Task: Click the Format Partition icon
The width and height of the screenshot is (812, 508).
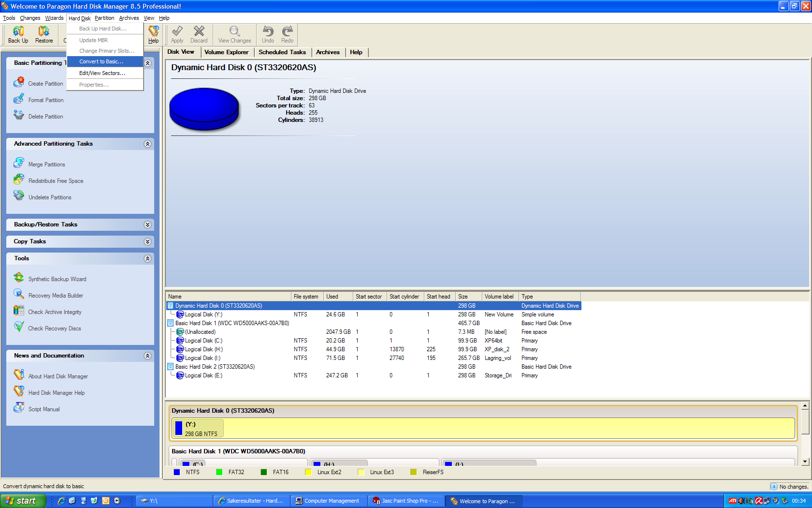Action: click(x=19, y=99)
